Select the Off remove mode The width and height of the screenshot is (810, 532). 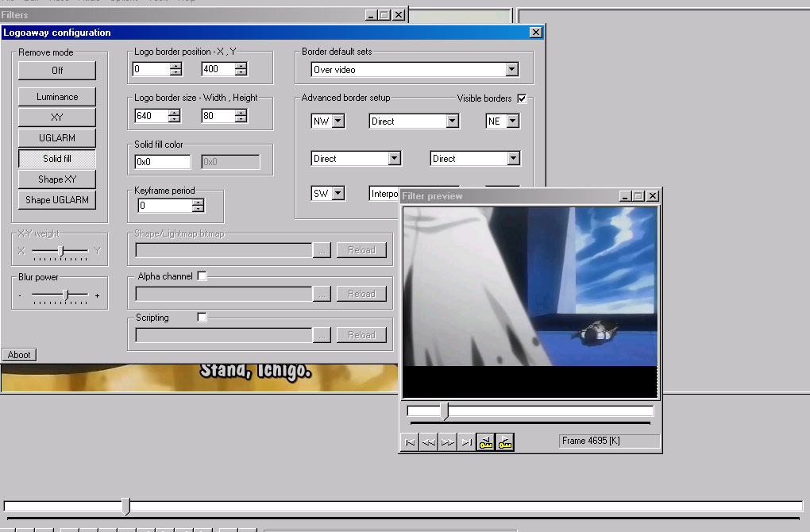coord(57,70)
